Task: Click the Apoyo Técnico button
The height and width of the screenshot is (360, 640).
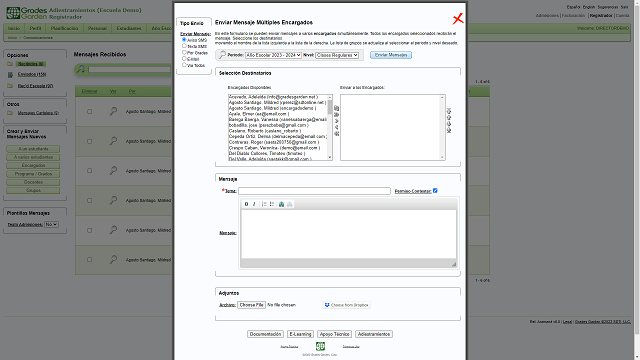Action: point(334,334)
